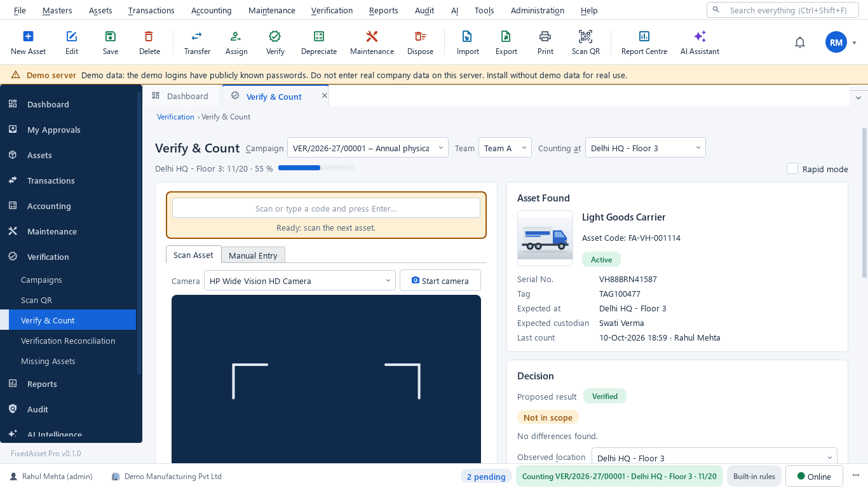Open the Team A dropdown
The image size is (868, 488).
(505, 148)
